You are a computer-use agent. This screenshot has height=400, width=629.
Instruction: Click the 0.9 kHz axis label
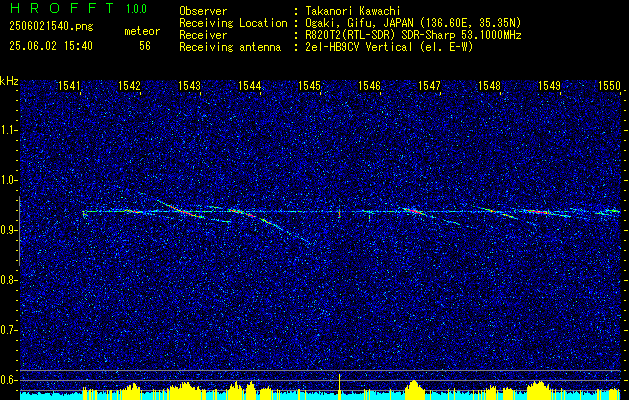click(x=8, y=230)
